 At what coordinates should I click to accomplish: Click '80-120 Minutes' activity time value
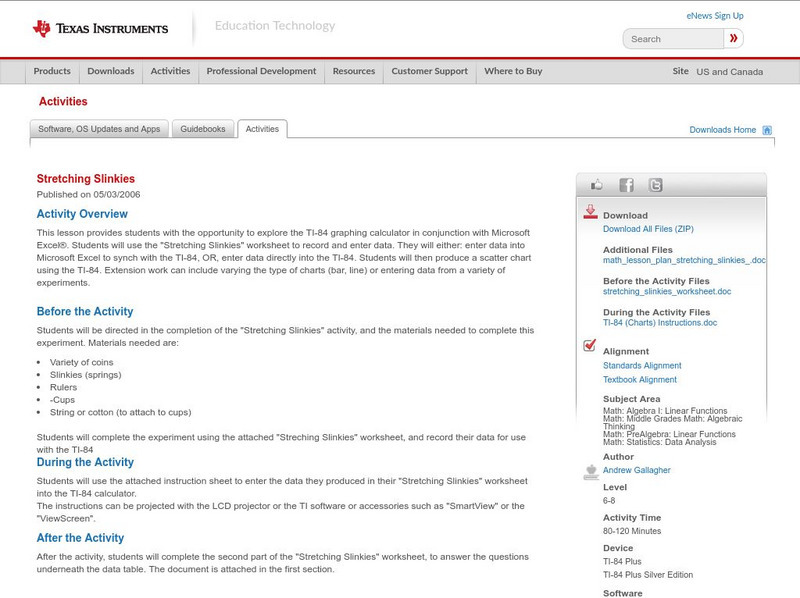(632, 531)
